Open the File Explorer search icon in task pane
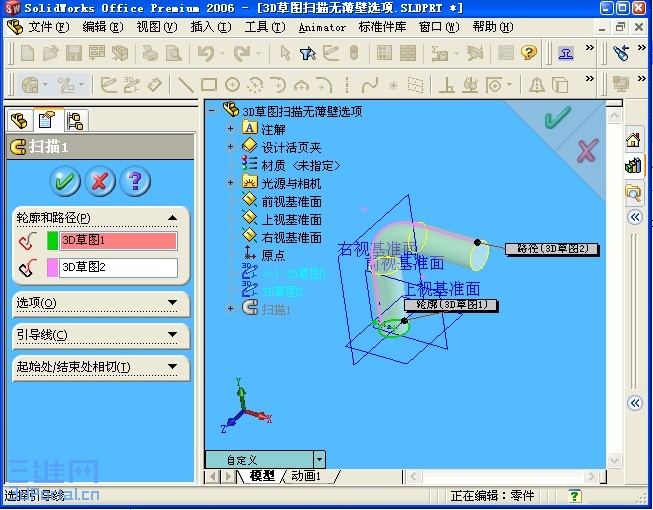The image size is (653, 510). [633, 192]
